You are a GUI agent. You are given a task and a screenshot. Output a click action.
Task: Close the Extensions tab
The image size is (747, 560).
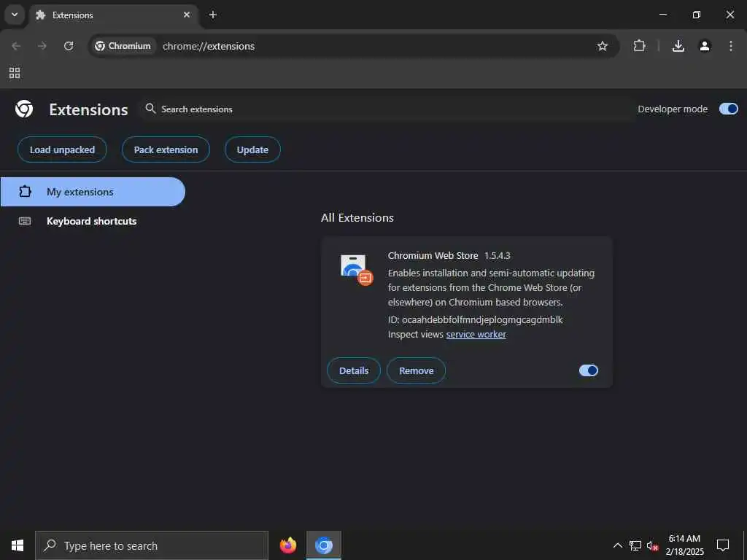click(x=187, y=15)
